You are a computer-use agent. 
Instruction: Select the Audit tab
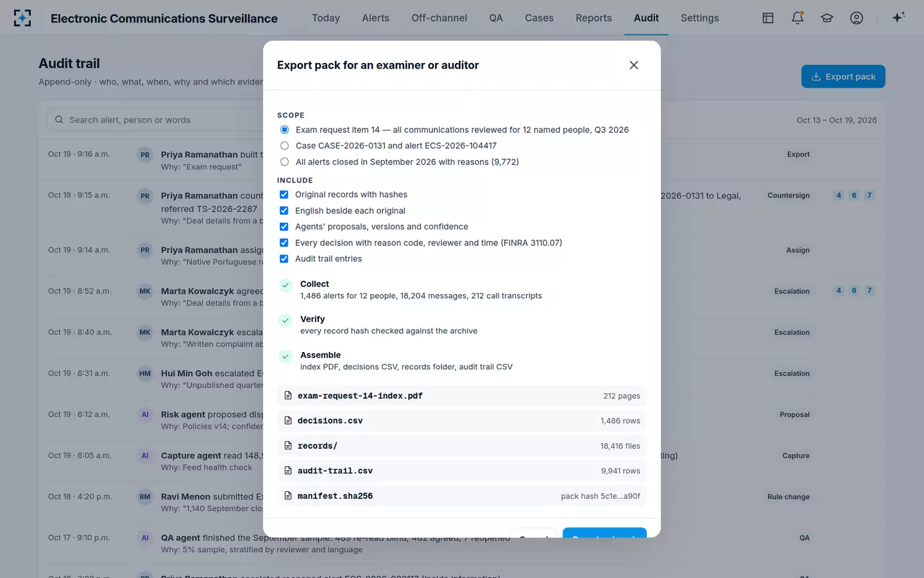pyautogui.click(x=646, y=18)
